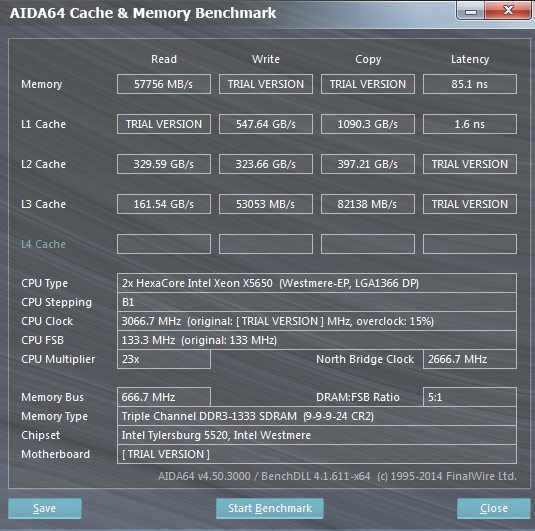Click the empty L4 Cache Copy field
The width and height of the screenshot is (535, 531).
[368, 244]
